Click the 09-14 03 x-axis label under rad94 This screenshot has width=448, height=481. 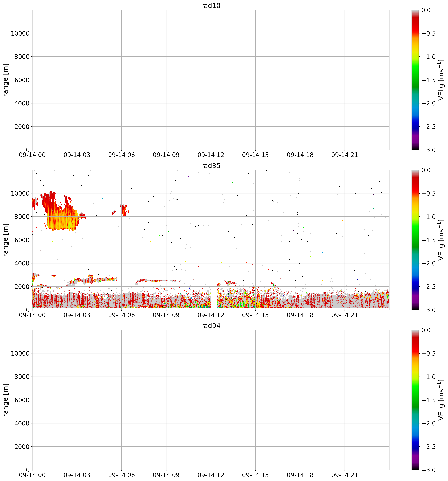77,475
